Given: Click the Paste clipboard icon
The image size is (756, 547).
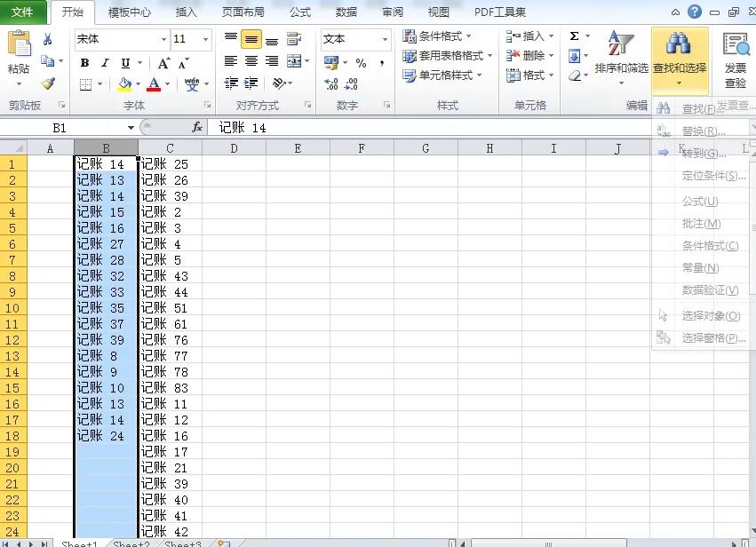Looking at the screenshot, I should coord(19,43).
